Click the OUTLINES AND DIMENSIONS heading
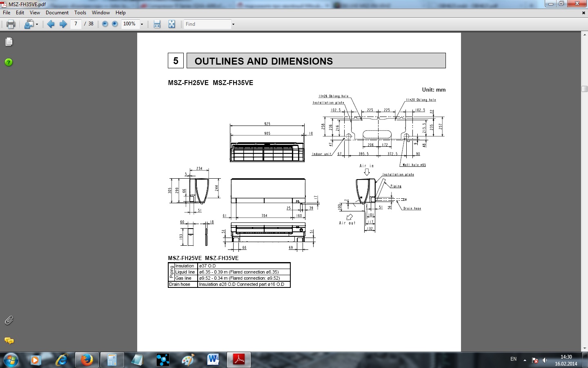The image size is (588, 368). pyautogui.click(x=264, y=61)
